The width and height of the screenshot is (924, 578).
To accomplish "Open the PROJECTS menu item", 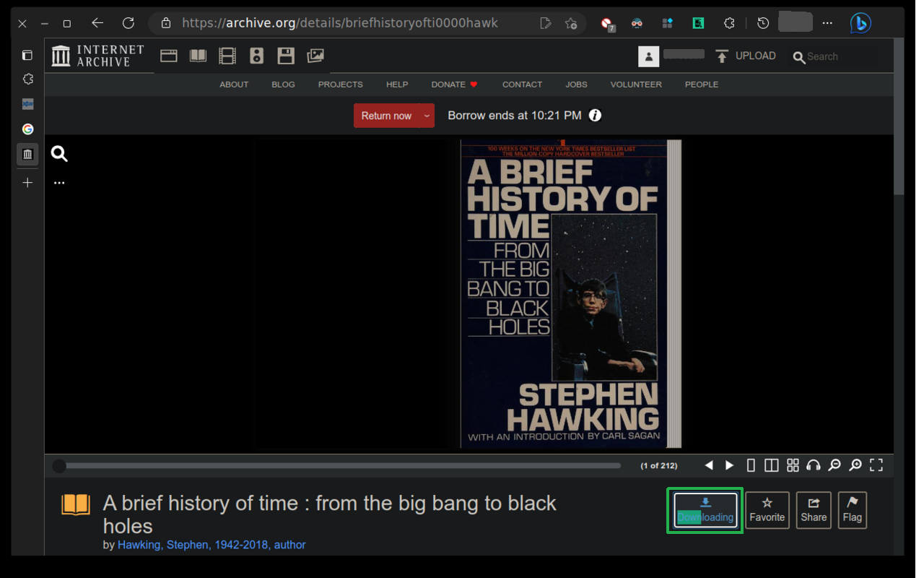I will point(340,85).
